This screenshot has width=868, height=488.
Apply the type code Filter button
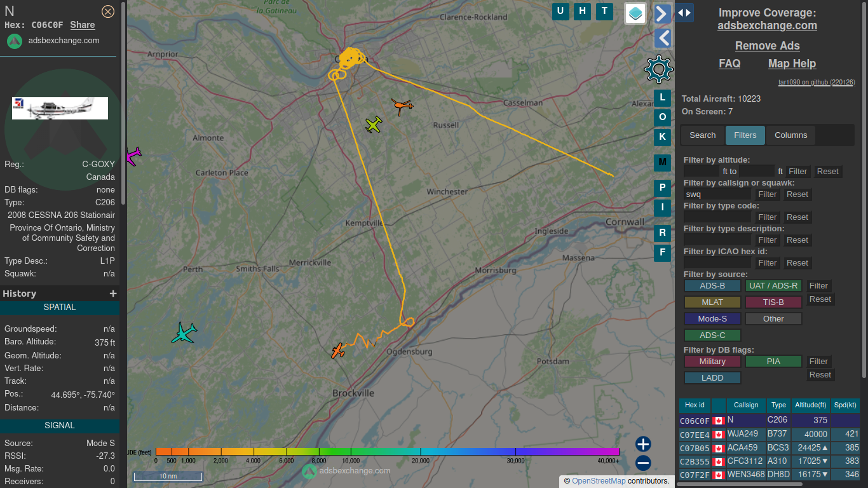767,217
